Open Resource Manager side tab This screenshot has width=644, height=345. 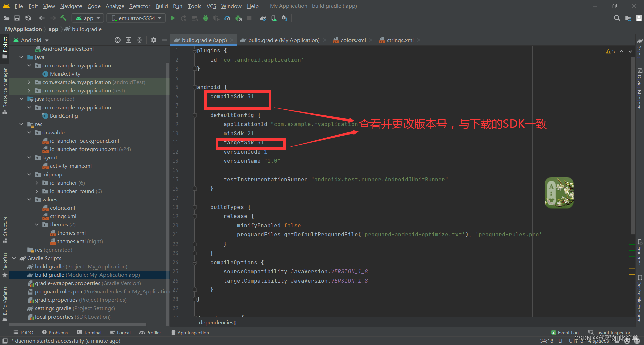coord(5,91)
